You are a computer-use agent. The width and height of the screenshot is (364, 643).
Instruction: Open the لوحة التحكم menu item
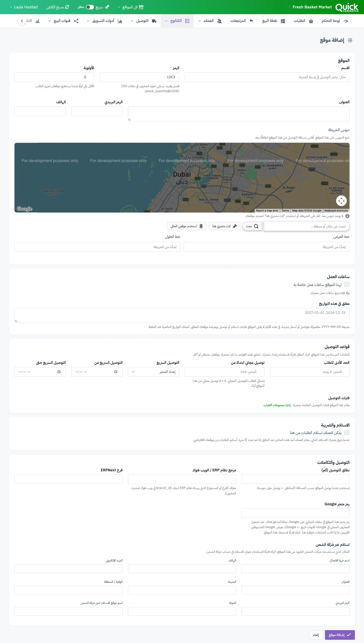click(x=335, y=21)
